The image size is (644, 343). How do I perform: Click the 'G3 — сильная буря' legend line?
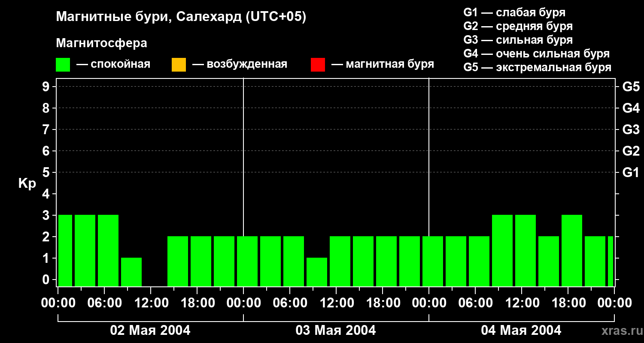click(518, 39)
